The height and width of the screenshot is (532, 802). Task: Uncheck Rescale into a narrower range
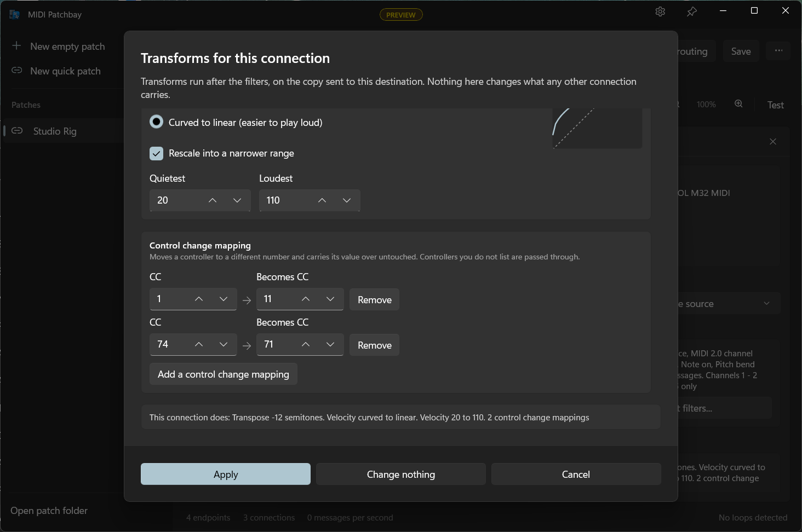tap(156, 153)
